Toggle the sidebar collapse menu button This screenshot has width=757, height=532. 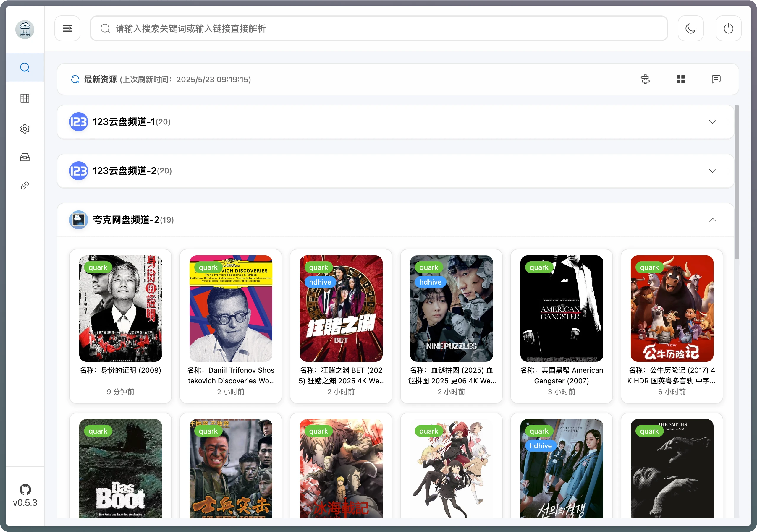[x=67, y=28]
